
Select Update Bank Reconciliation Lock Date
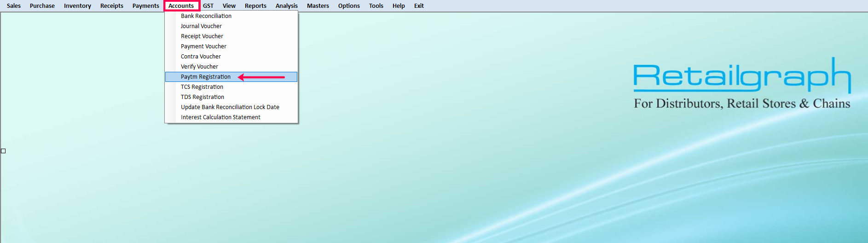click(x=231, y=107)
